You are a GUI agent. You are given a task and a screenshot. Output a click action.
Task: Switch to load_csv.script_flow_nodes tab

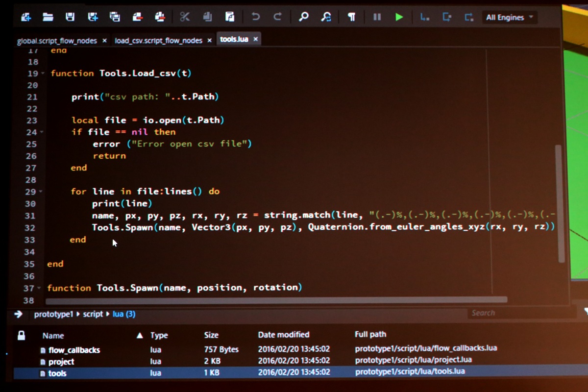[158, 41]
